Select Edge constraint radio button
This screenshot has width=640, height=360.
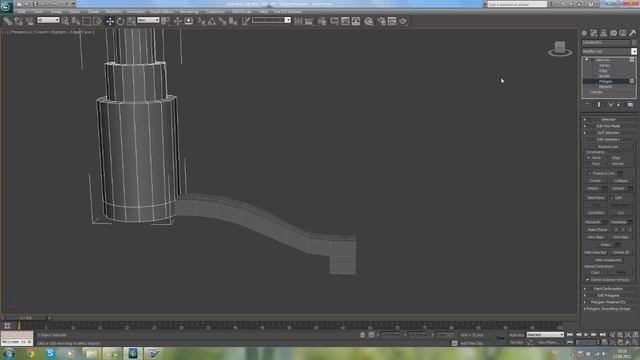[x=609, y=158]
